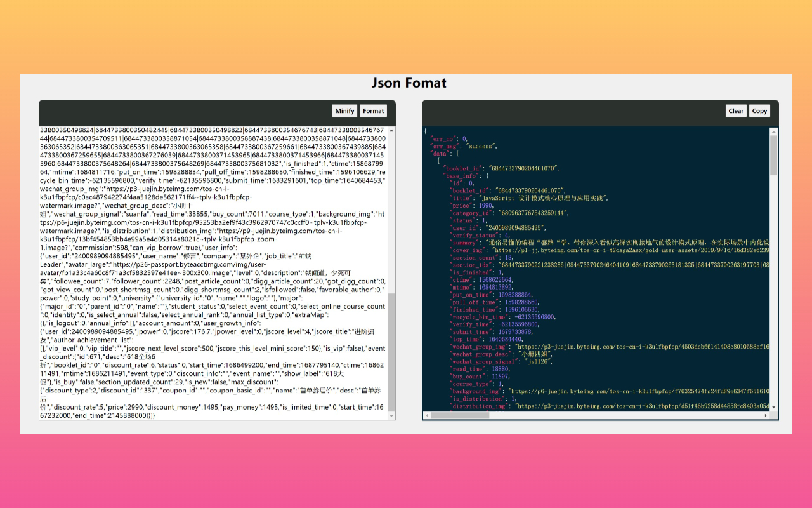Click the output horizontal scrollbar right arrow
812x508 pixels.
pyautogui.click(x=766, y=415)
